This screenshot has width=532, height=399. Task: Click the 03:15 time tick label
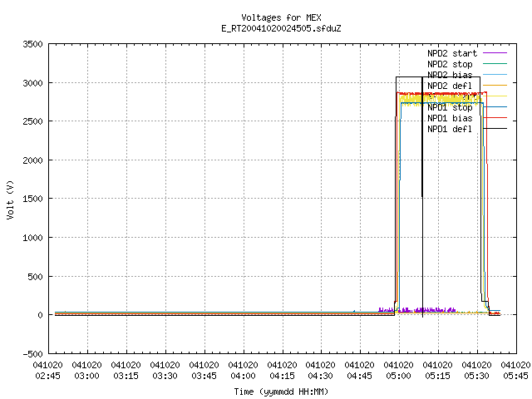coord(126,376)
